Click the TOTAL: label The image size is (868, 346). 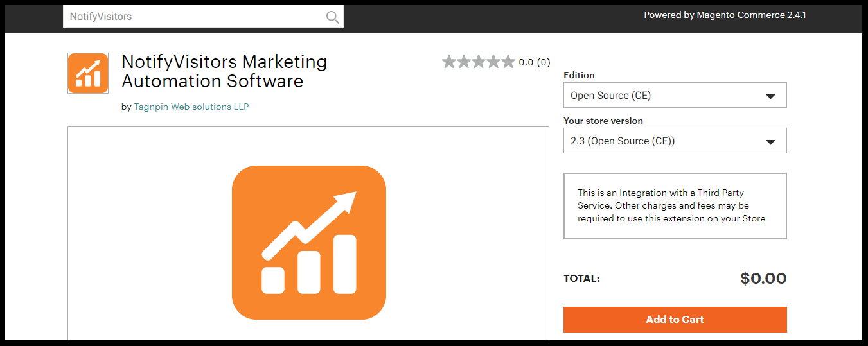(x=581, y=279)
